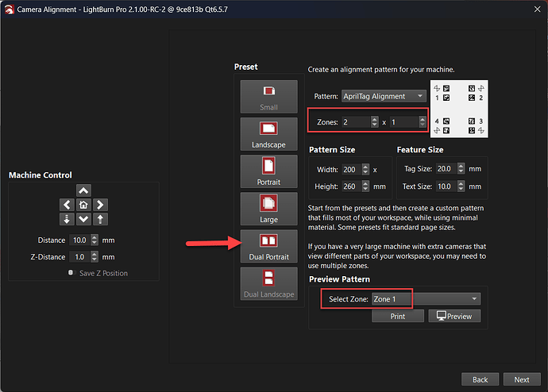Toggle the Save Z Position switch
This screenshot has width=548, height=392.
click(71, 273)
